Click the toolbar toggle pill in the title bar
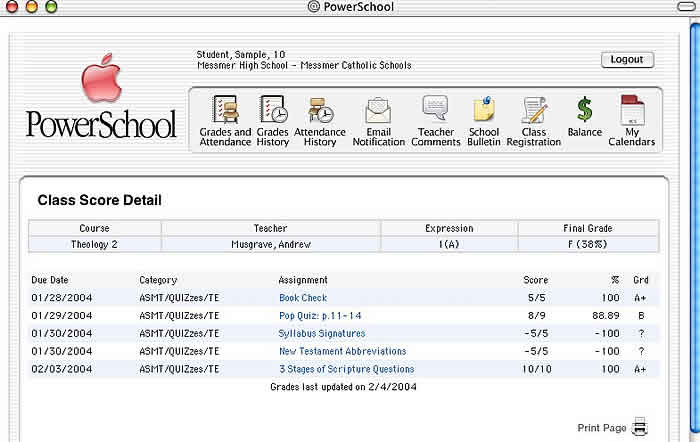The height and width of the screenshot is (442, 700). point(687,7)
